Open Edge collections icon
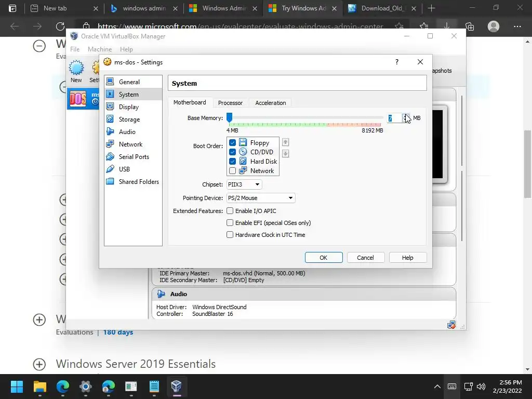The width and height of the screenshot is (532, 399). click(470, 26)
